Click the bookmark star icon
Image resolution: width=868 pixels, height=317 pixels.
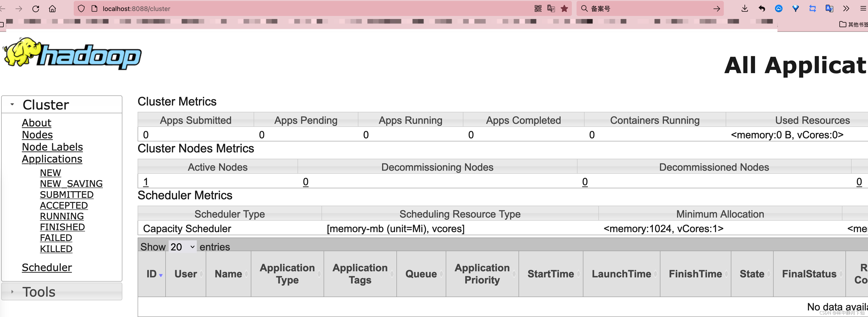[x=564, y=9]
